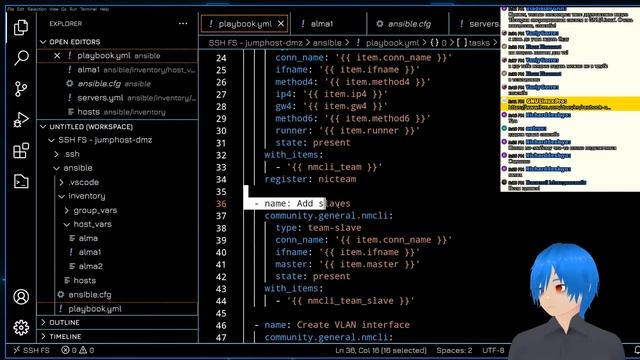Open the Terminal menu

click(88, 9)
